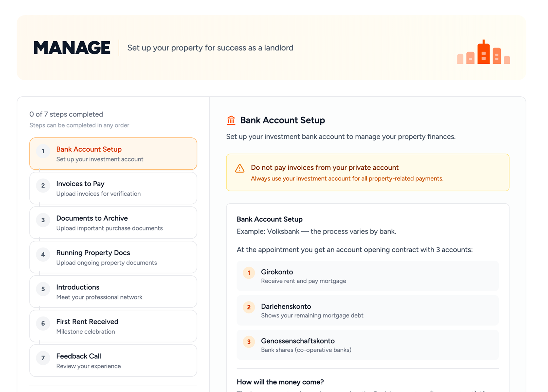Switch to Running Property Docs step

(113, 257)
